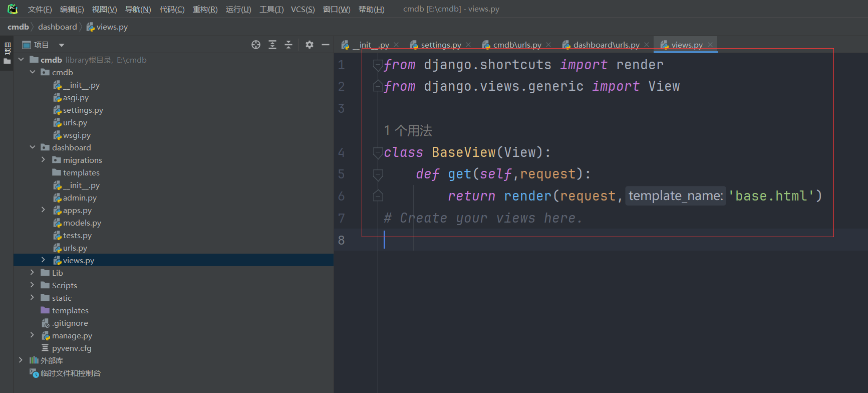
Task: Switch to the dashboard\urls.py tab
Action: (606, 45)
